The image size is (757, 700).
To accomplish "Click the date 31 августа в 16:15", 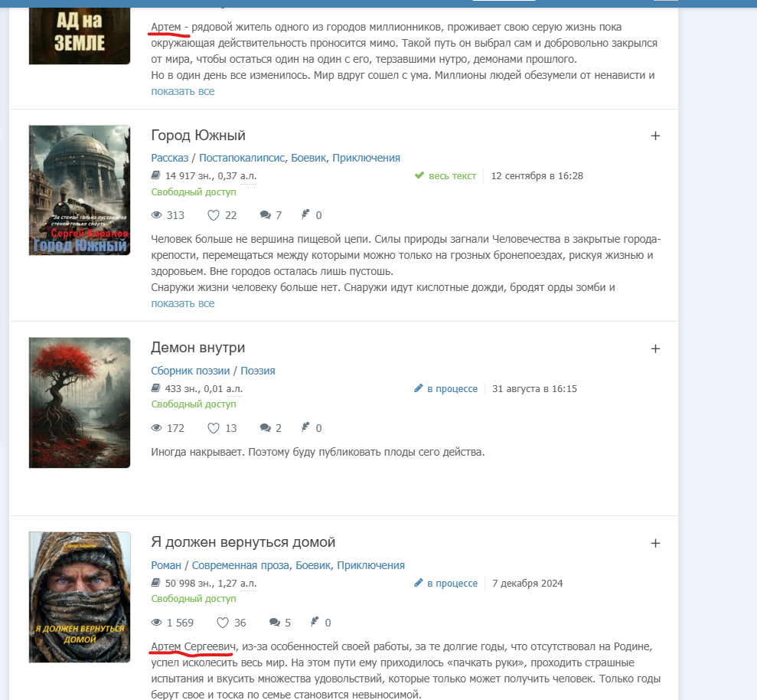I will (534, 388).
